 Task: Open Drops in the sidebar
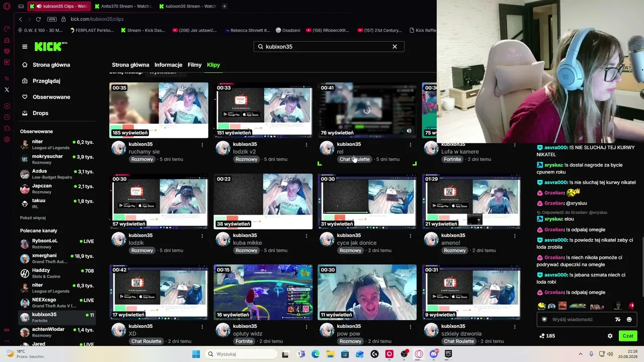[x=41, y=113]
